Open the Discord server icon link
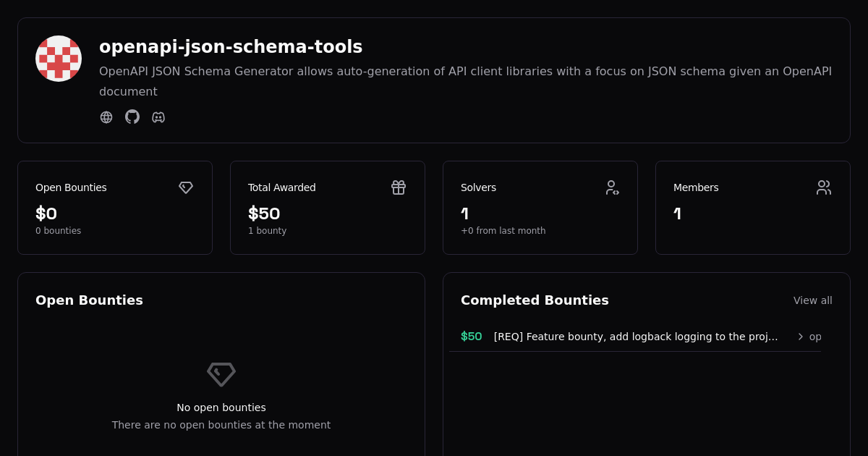 (x=158, y=117)
